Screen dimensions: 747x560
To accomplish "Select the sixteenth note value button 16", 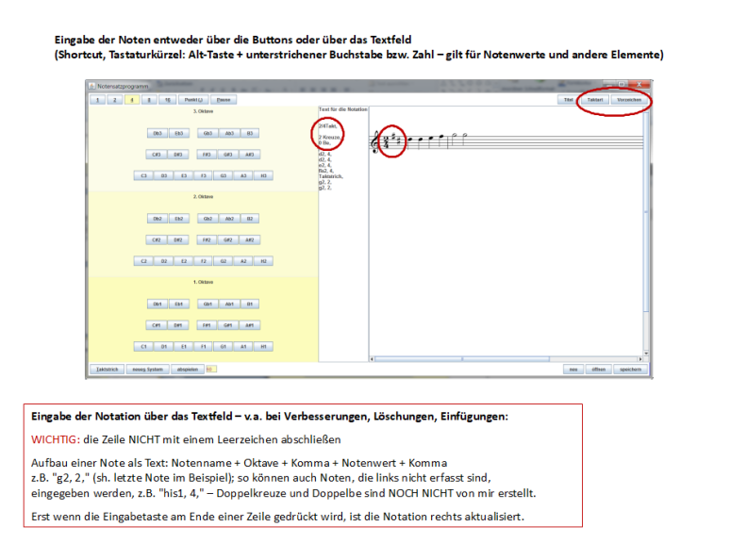I will click(x=168, y=99).
